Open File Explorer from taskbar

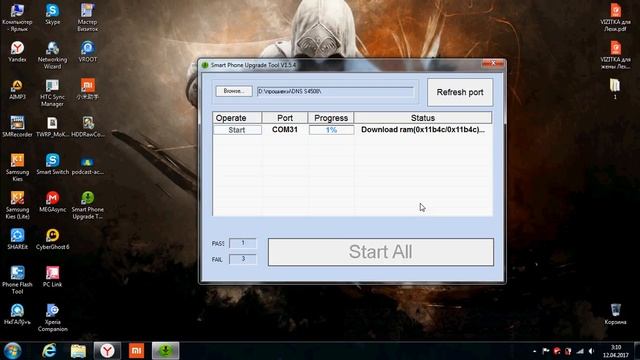pyautogui.click(x=78, y=351)
